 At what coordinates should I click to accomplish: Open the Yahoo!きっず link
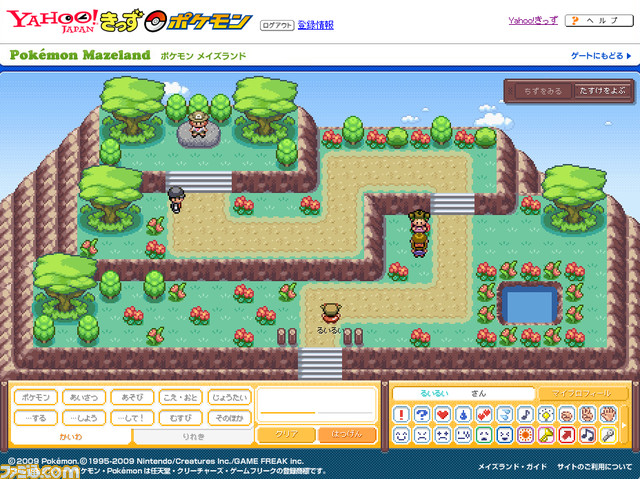[533, 20]
